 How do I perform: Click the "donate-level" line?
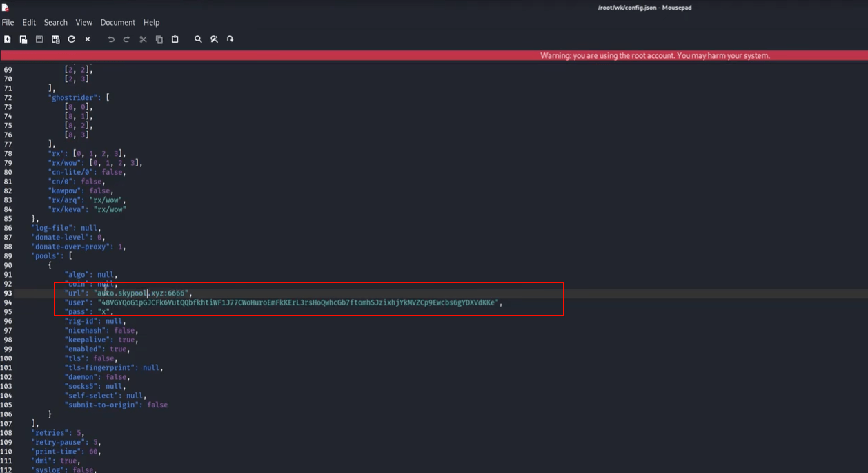click(x=68, y=238)
